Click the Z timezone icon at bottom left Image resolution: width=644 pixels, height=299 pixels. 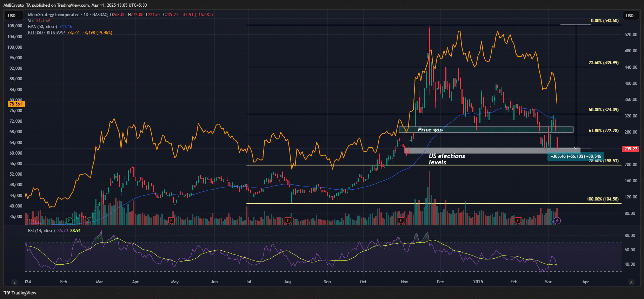pyautogui.click(x=14, y=282)
